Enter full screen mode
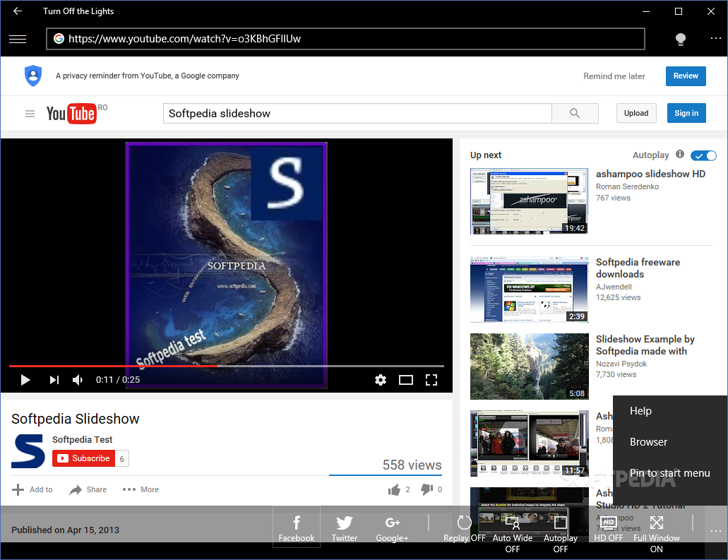728x560 pixels. (431, 381)
